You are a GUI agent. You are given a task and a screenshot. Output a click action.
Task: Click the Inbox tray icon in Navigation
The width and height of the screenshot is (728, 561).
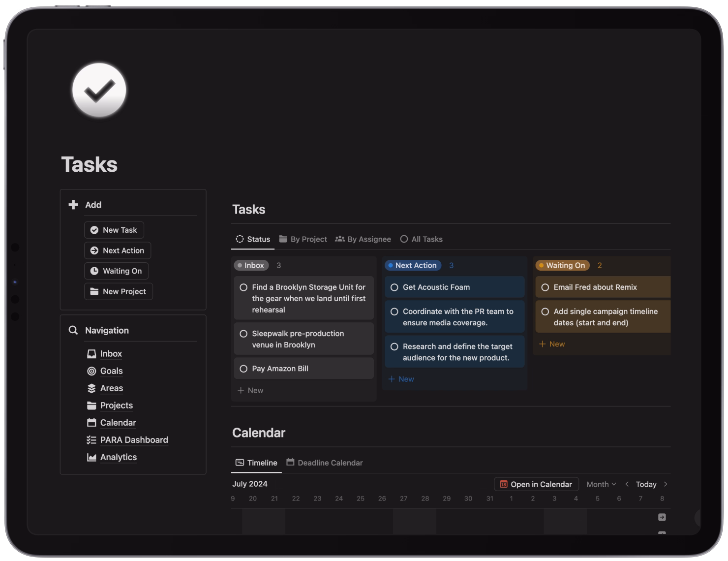(x=91, y=354)
